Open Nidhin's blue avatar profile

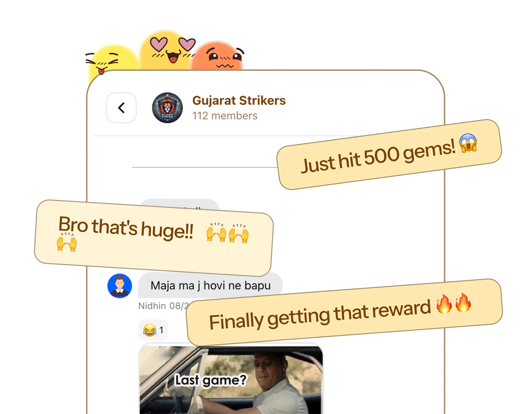[120, 286]
